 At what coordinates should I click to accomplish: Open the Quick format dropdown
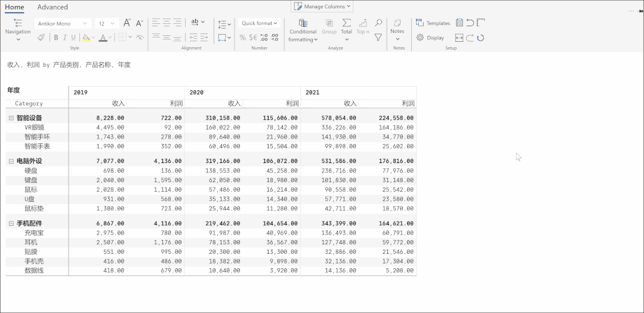259,23
